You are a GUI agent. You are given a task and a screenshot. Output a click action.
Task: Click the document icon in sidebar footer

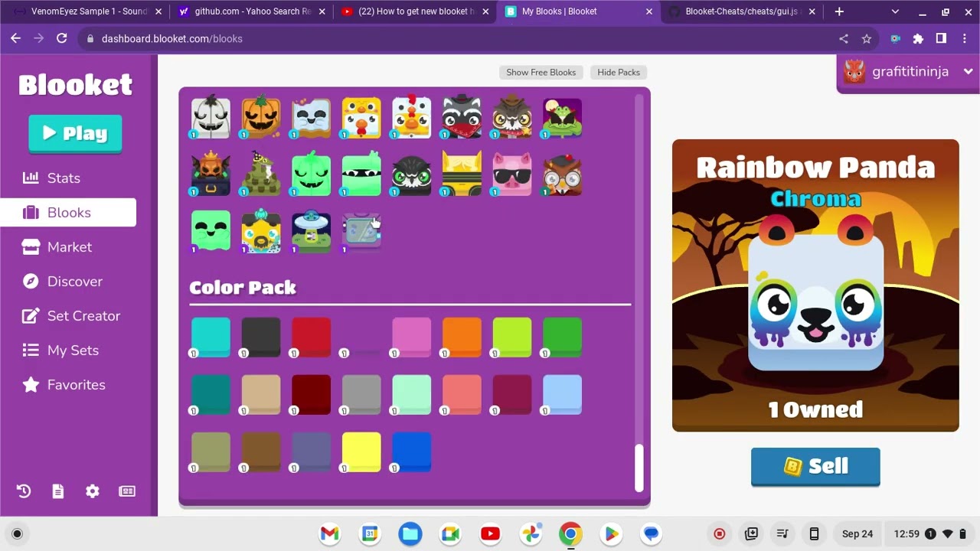click(58, 491)
